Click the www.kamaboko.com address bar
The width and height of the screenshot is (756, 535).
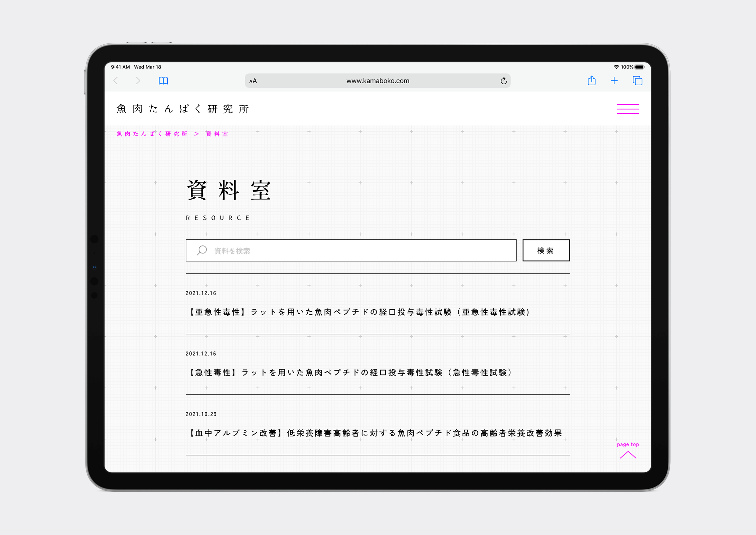pos(377,81)
